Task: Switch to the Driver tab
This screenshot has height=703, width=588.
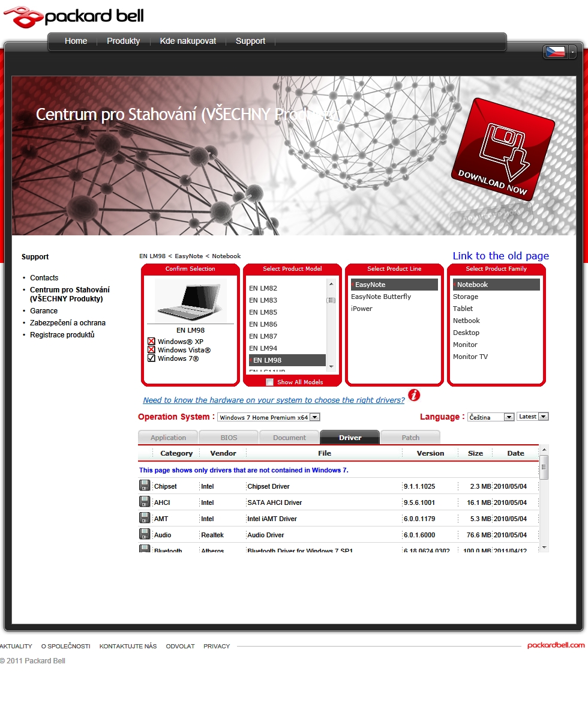Action: [350, 437]
